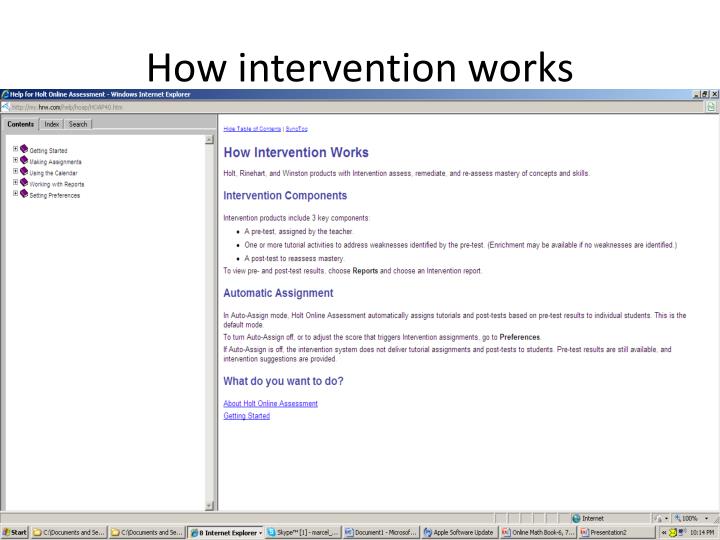Expand the Making Assignments topic
Viewport: 720px width, 540px height.
pyautogui.click(x=15, y=160)
